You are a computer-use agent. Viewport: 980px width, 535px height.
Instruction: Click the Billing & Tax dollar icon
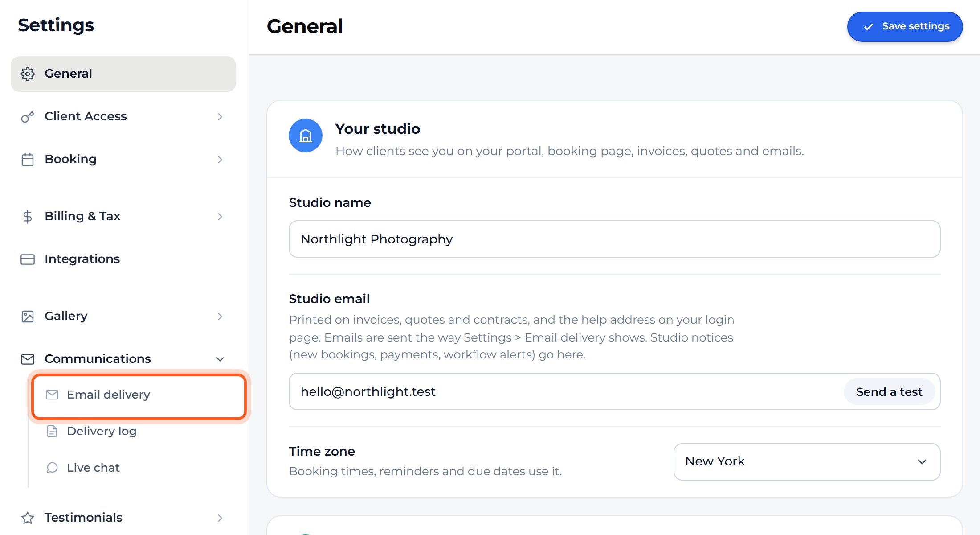pos(28,217)
